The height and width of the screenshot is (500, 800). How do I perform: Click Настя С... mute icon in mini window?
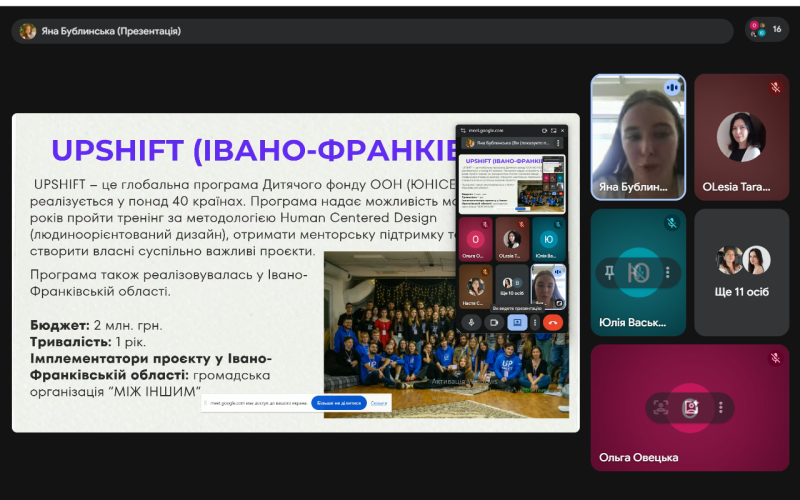pos(485,271)
